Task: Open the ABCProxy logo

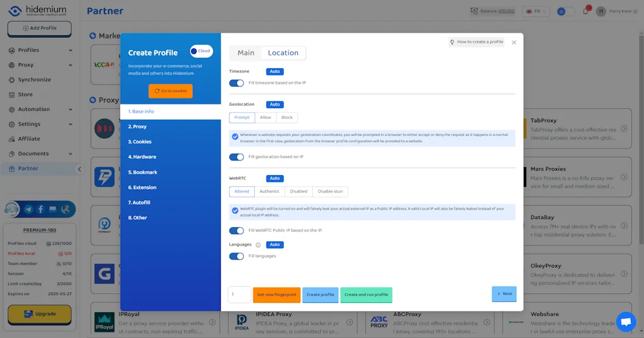Action: (379, 322)
